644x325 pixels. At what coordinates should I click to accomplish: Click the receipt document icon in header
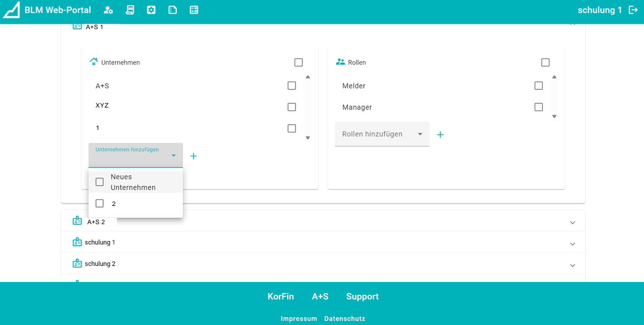(x=130, y=10)
